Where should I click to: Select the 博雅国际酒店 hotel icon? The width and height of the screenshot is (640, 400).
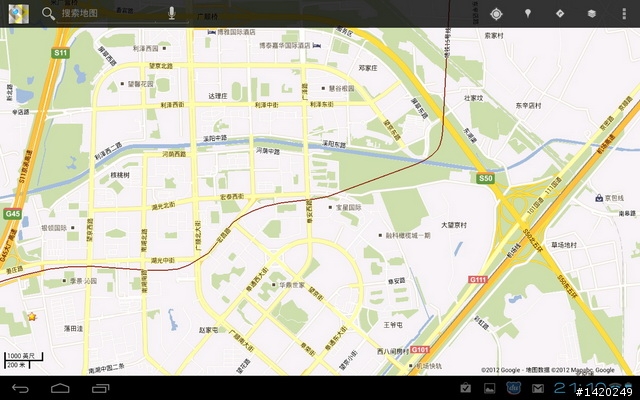[211, 32]
